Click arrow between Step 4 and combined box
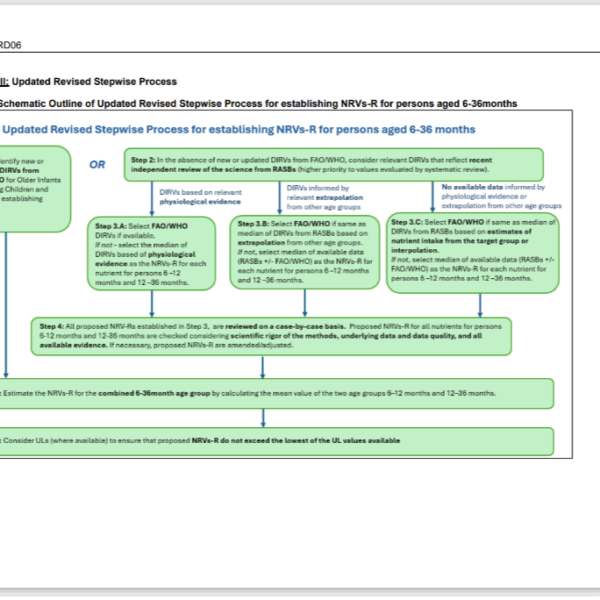This screenshot has height=600, width=600. click(261, 366)
